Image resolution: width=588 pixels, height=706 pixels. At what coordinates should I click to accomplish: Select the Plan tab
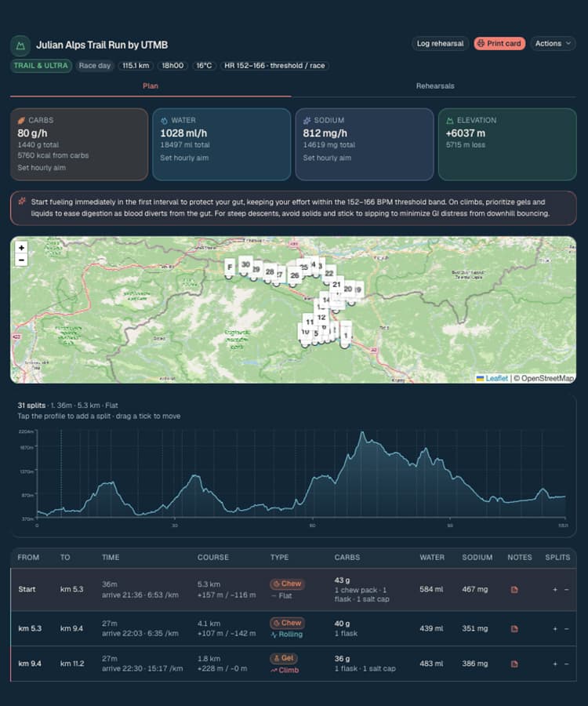pyautogui.click(x=151, y=86)
